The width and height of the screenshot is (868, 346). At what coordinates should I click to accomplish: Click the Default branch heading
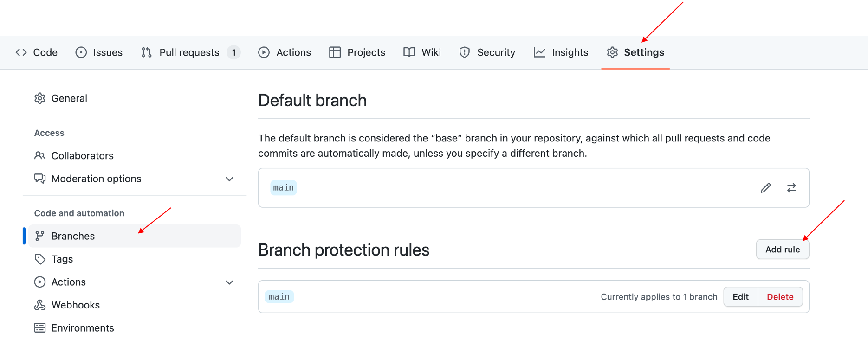click(x=312, y=101)
